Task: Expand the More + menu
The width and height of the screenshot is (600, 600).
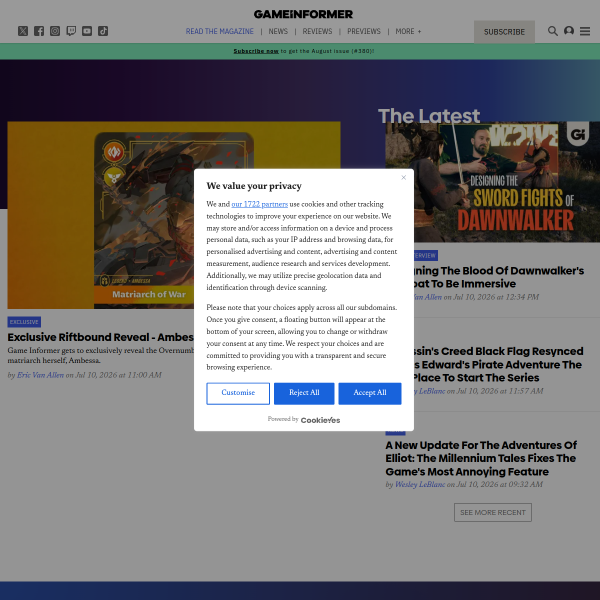Action: (408, 31)
